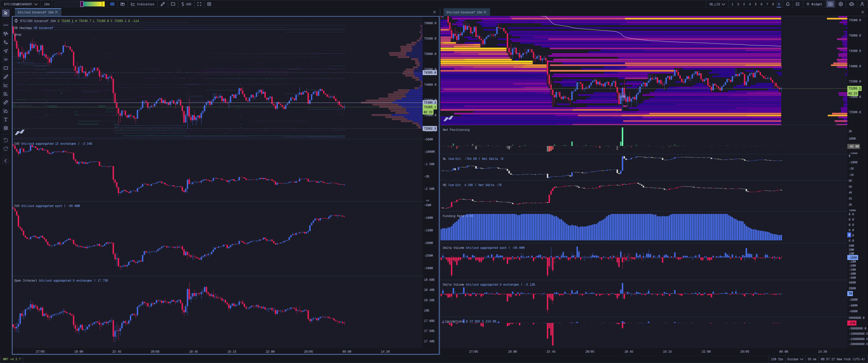868x363 pixels.
Task: Close the left btc/usd binancef 15m tab
Action: (56, 12)
